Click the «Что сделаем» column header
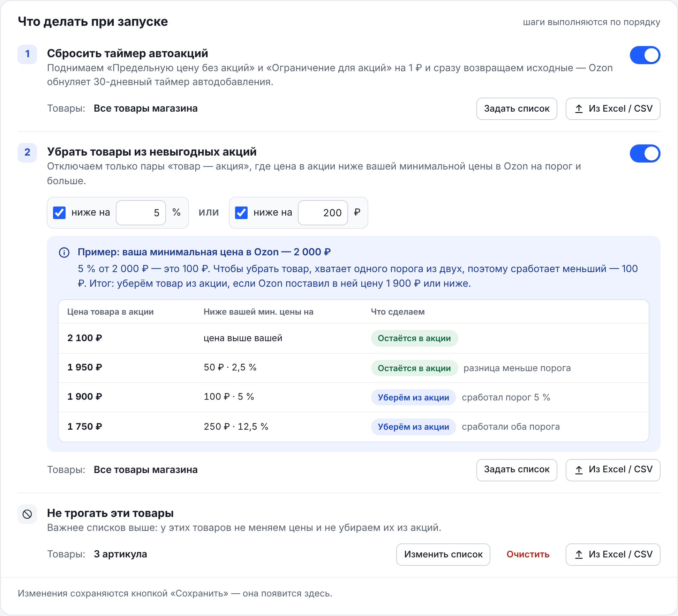The width and height of the screenshot is (678, 616). click(398, 312)
